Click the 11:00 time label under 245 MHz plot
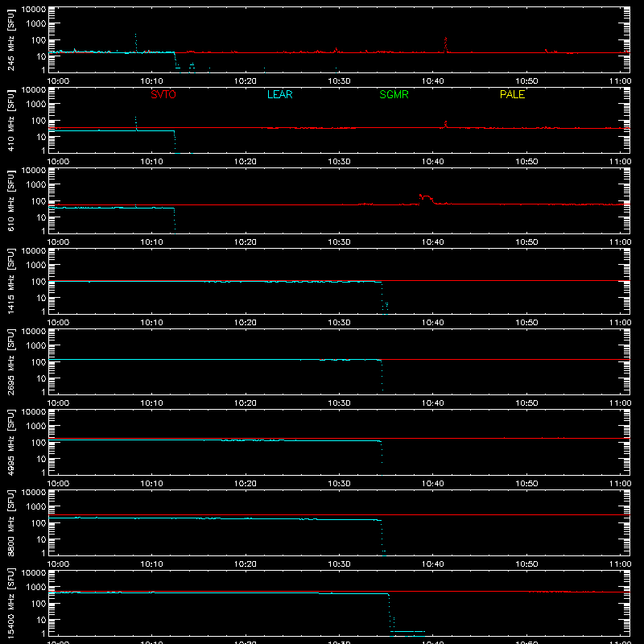This screenshot has height=644, width=644. click(x=620, y=81)
